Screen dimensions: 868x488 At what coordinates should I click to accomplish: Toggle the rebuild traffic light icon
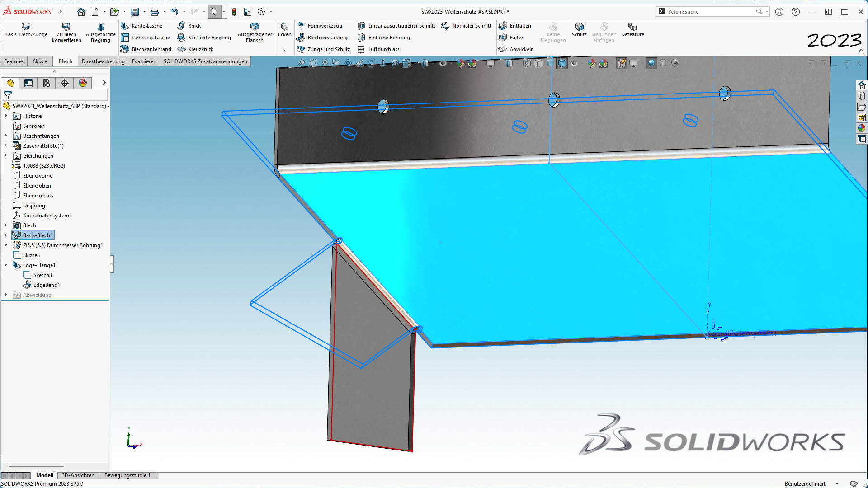coord(234,12)
